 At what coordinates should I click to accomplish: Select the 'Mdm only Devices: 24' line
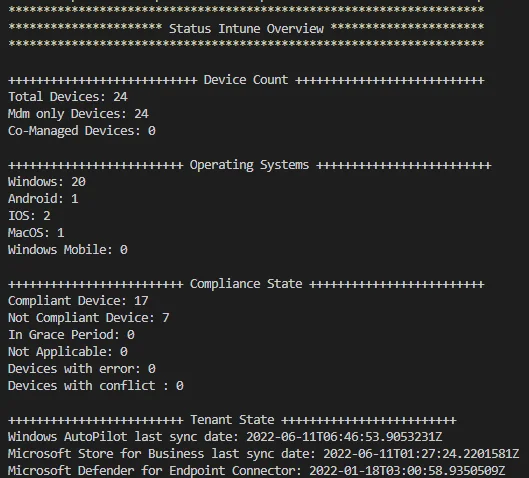[x=78, y=114]
